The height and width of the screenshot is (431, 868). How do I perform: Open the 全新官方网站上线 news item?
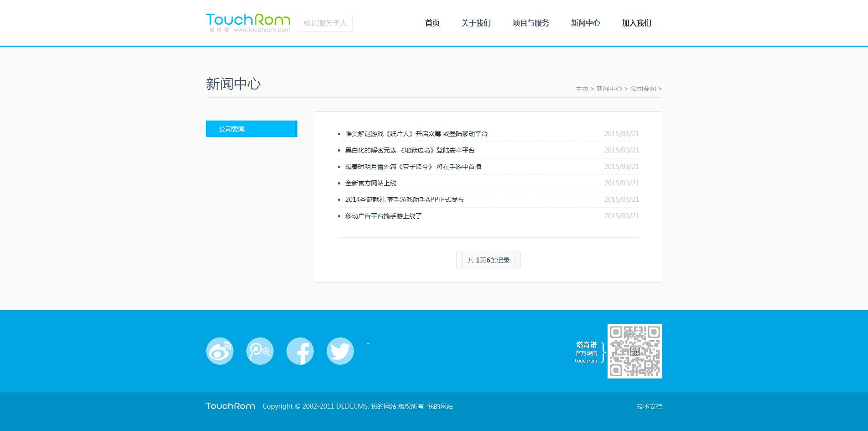pyautogui.click(x=370, y=183)
